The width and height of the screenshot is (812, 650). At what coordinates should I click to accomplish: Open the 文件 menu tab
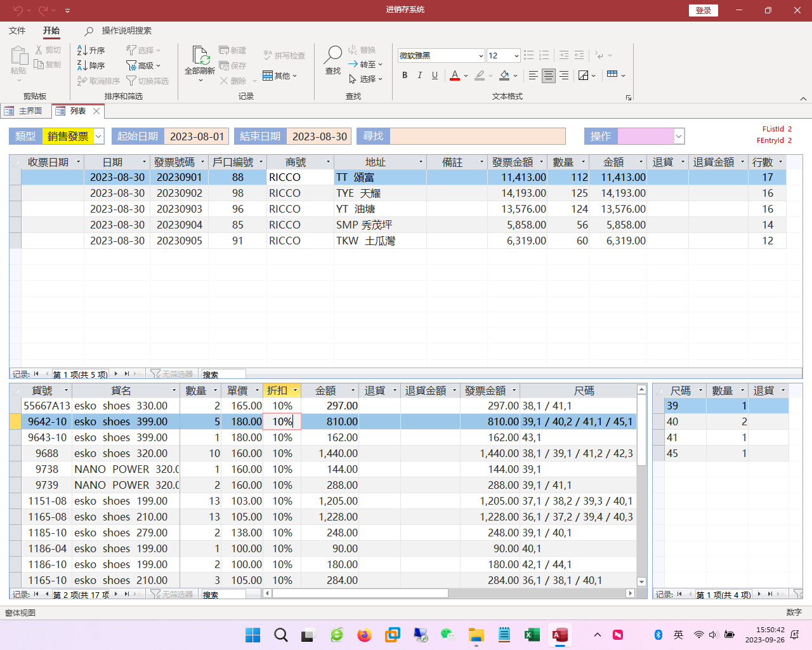click(x=17, y=30)
